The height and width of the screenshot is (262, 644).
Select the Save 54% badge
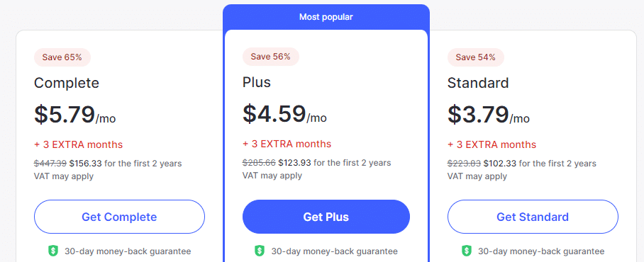click(x=476, y=57)
